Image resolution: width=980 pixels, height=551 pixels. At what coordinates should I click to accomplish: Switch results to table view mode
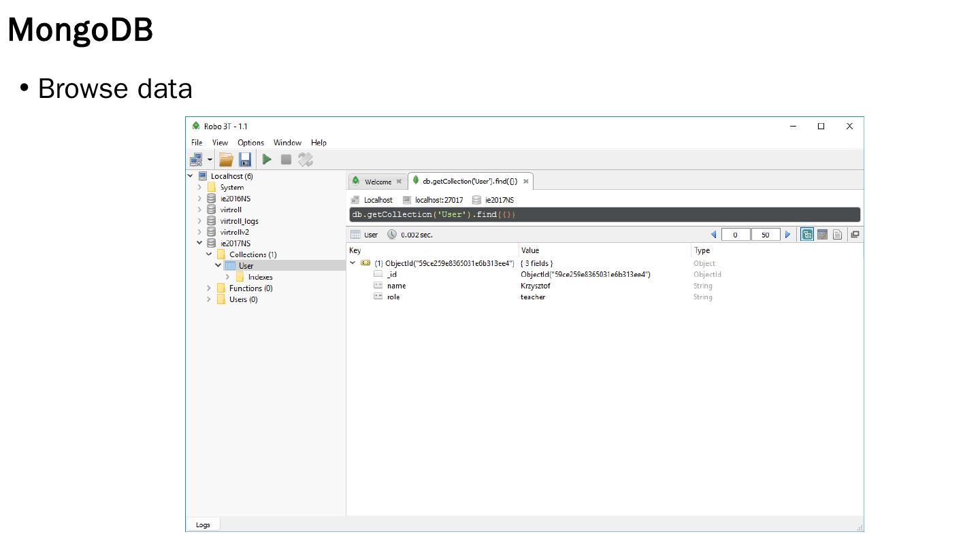[x=822, y=235]
